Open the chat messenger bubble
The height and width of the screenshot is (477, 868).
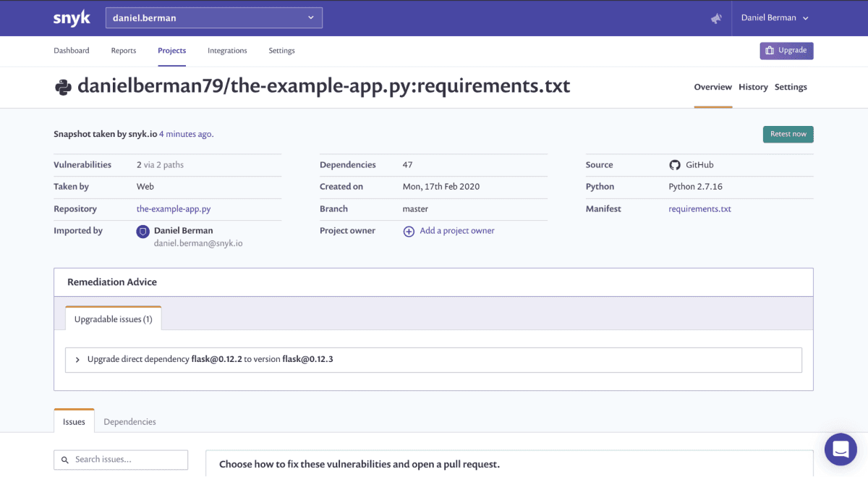coord(841,449)
